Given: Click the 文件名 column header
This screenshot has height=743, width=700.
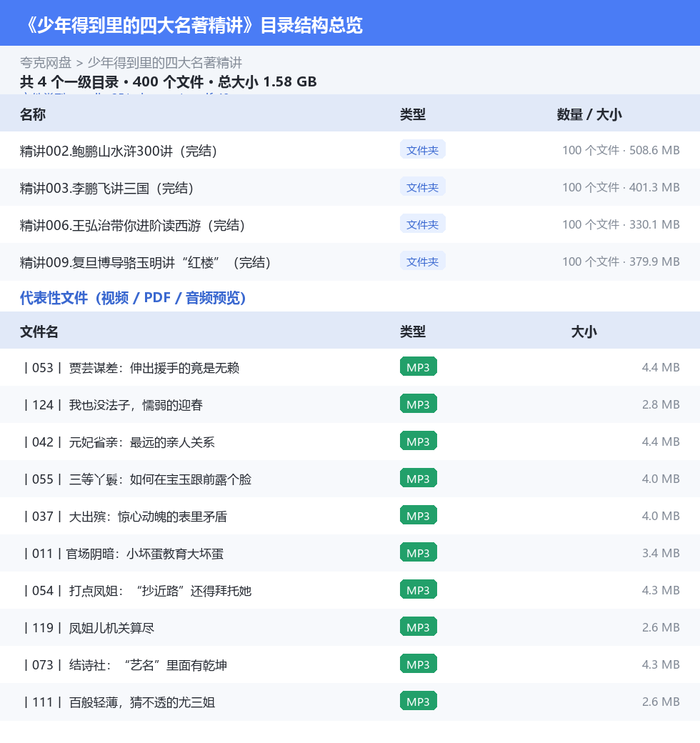Looking at the screenshot, I should tap(39, 331).
